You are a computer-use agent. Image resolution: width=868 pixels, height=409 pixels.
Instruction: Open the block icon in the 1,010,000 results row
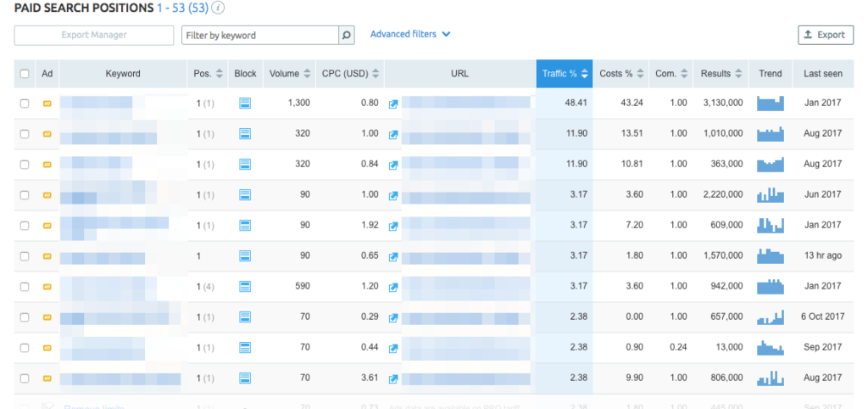pos(245,133)
